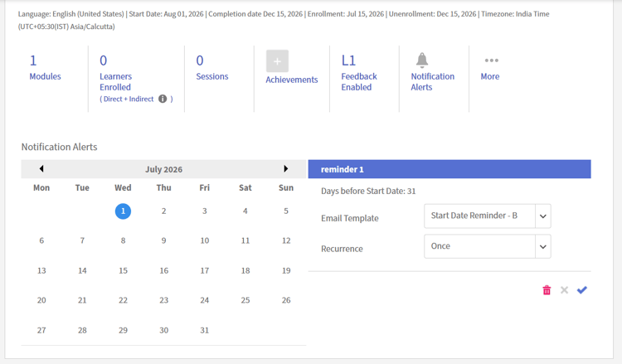This screenshot has height=364, width=622.
Task: Choose July 4 on calendar
Action: point(245,211)
